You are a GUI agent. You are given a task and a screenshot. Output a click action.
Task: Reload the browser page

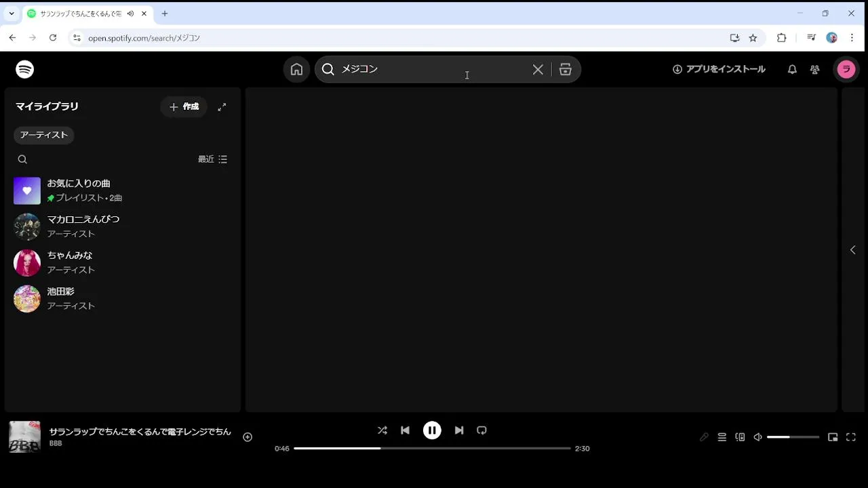53,38
